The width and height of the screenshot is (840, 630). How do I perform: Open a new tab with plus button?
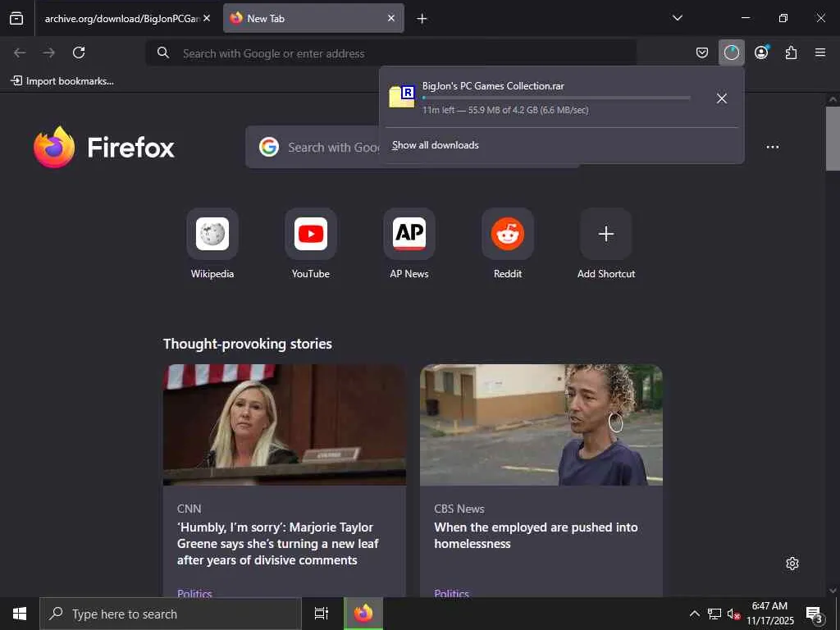[422, 19]
